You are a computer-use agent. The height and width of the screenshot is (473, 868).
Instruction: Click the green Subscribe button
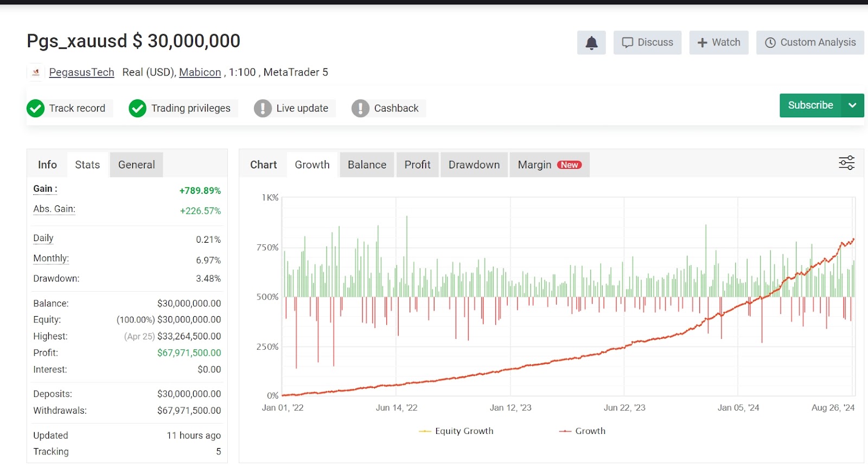point(810,105)
